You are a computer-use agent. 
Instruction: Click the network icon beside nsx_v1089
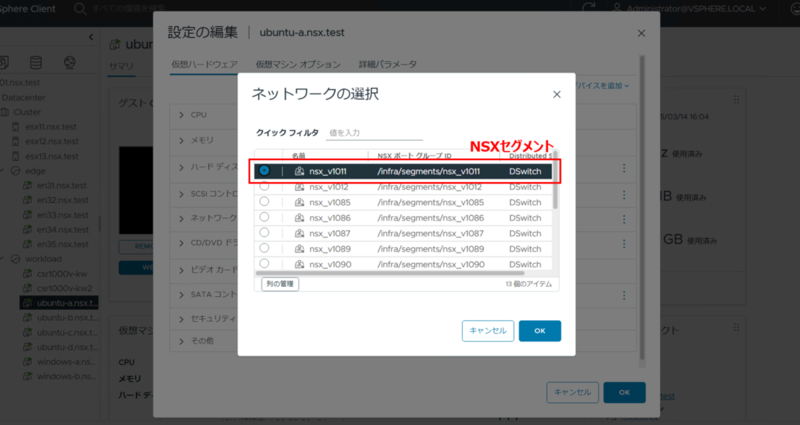pyautogui.click(x=299, y=249)
